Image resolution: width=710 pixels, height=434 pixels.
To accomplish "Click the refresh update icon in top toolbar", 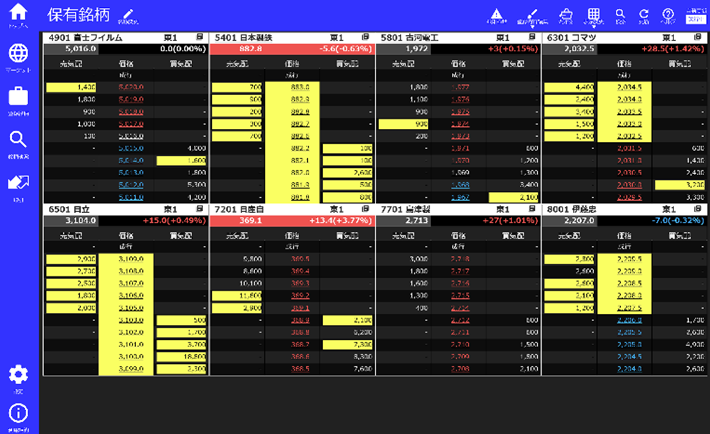I will tap(643, 14).
